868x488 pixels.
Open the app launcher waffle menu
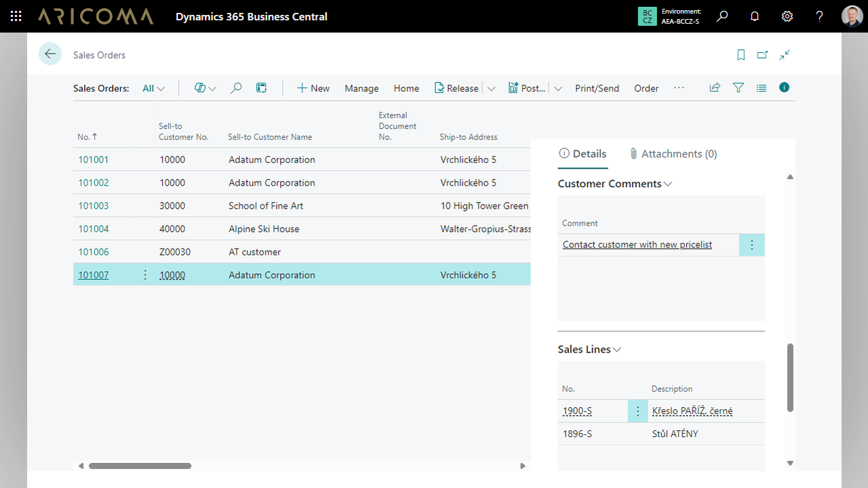pos(16,16)
